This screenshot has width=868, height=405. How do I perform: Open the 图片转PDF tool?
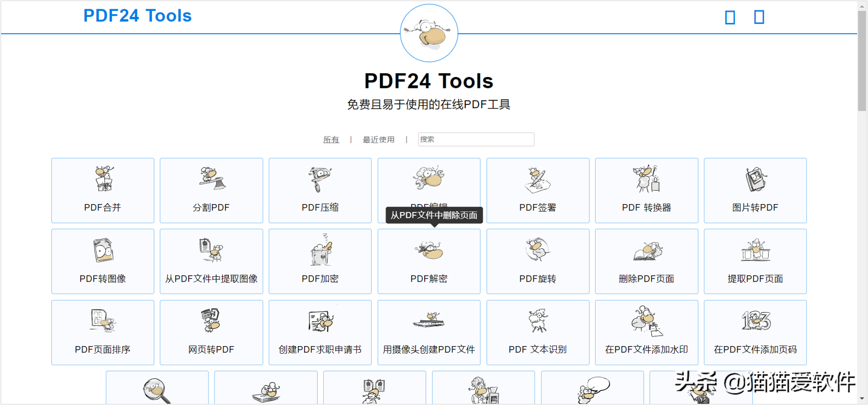(x=755, y=190)
